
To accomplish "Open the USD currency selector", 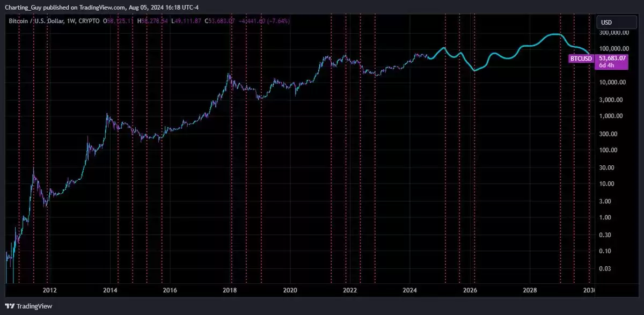I will coord(616,23).
